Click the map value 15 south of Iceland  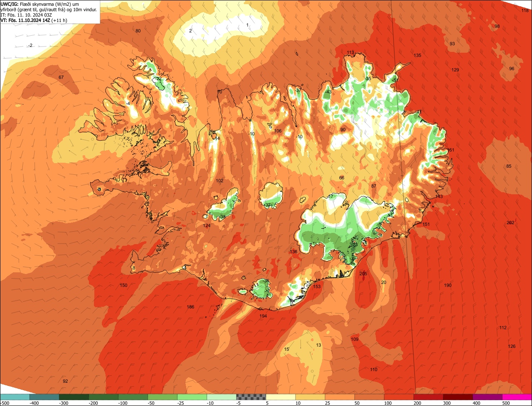tap(286, 349)
